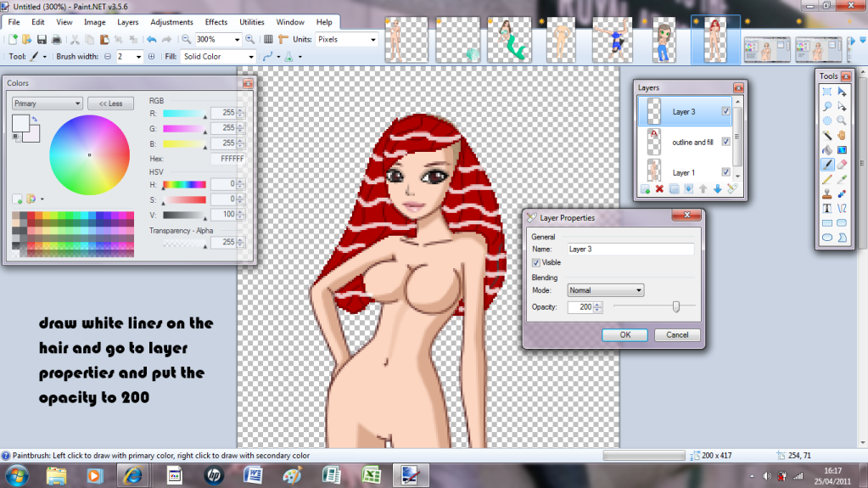Click Move Layer Down arrow icon
The image size is (868, 488).
(x=718, y=189)
